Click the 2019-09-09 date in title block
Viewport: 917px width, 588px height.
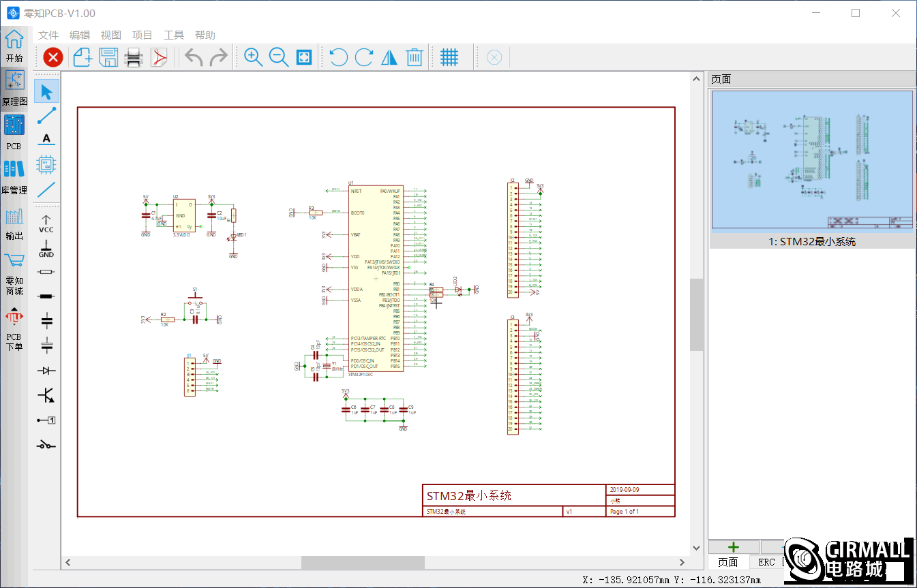click(624, 489)
